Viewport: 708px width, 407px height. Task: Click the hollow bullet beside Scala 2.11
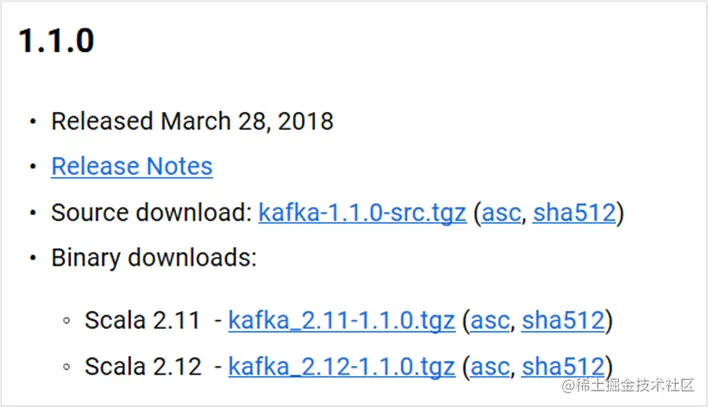point(66,322)
